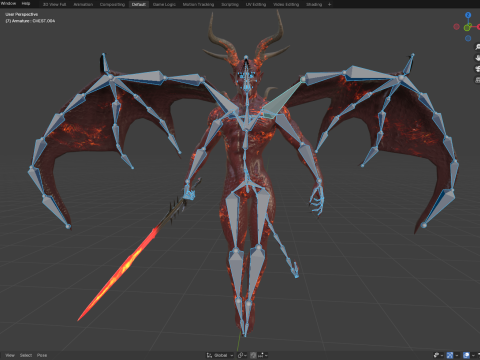Click the negative X axis gizmo circle
The width and height of the screenshot is (480, 360).
[457, 27]
